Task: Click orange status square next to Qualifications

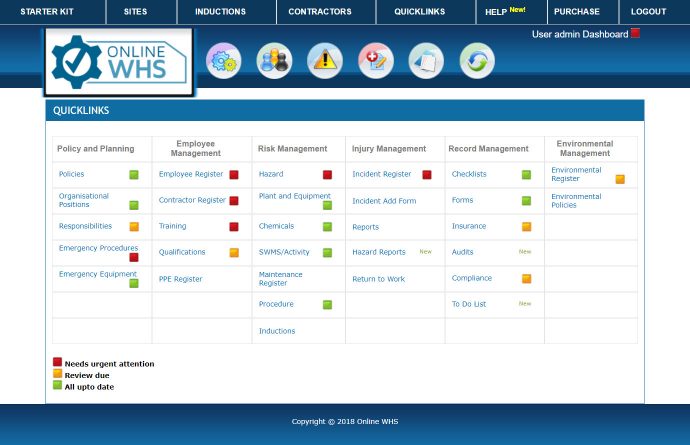Action: click(x=234, y=253)
